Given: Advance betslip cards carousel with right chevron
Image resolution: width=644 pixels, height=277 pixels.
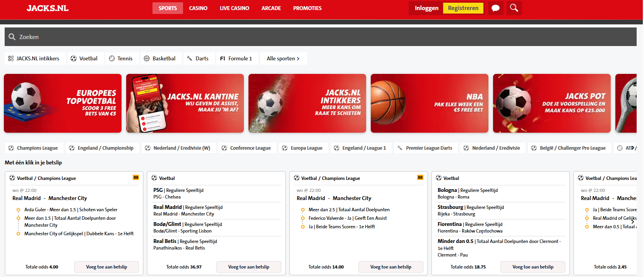Looking at the screenshot, I should pos(633,222).
